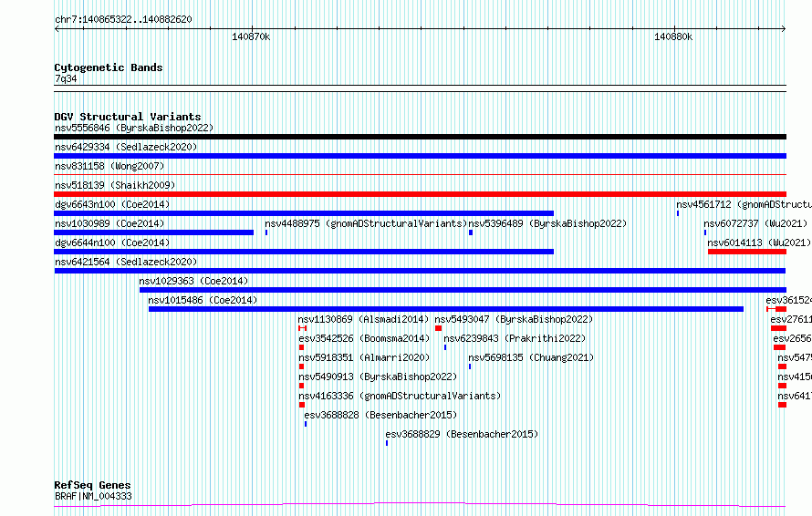812x516 pixels.
Task: Select the blue dgv6643n100 variant bar
Action: click(304, 213)
